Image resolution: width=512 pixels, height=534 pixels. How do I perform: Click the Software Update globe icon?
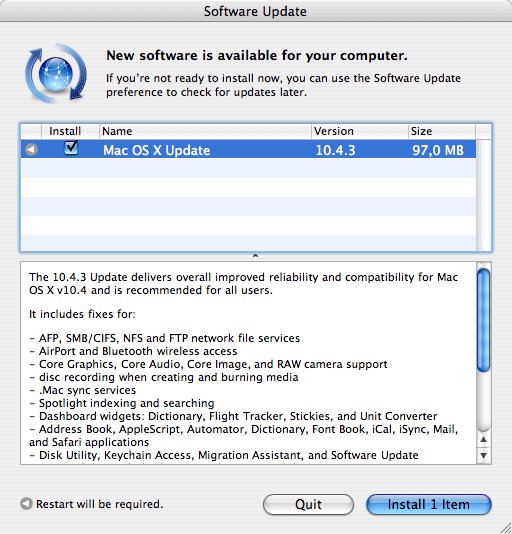tap(56, 73)
